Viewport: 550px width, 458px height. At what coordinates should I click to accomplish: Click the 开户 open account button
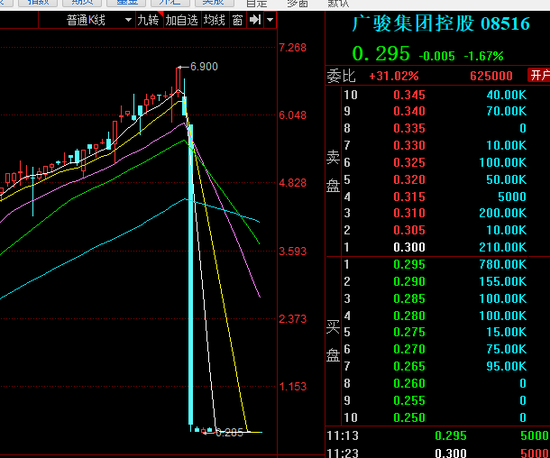click(x=539, y=75)
